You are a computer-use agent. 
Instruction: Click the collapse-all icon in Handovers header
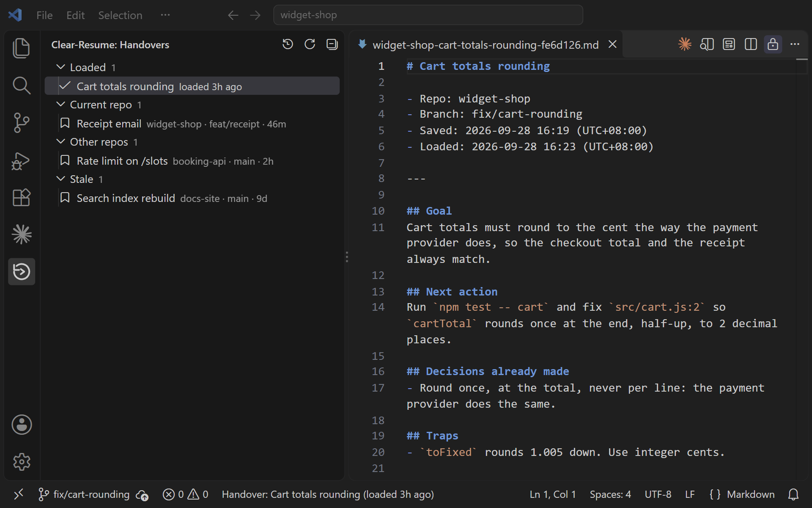332,44
